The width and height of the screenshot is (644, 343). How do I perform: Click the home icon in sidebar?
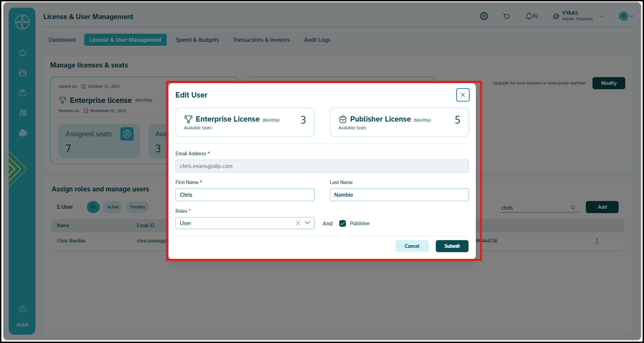23,53
